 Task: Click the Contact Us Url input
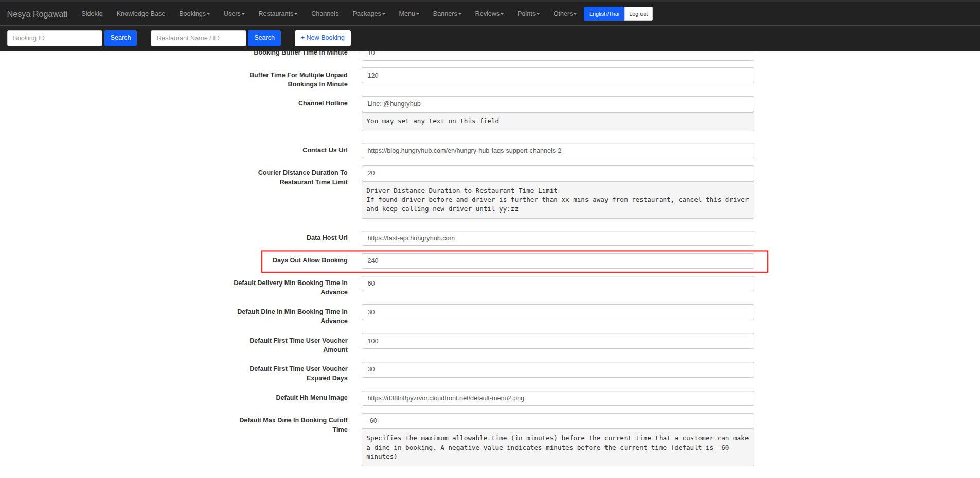click(557, 151)
